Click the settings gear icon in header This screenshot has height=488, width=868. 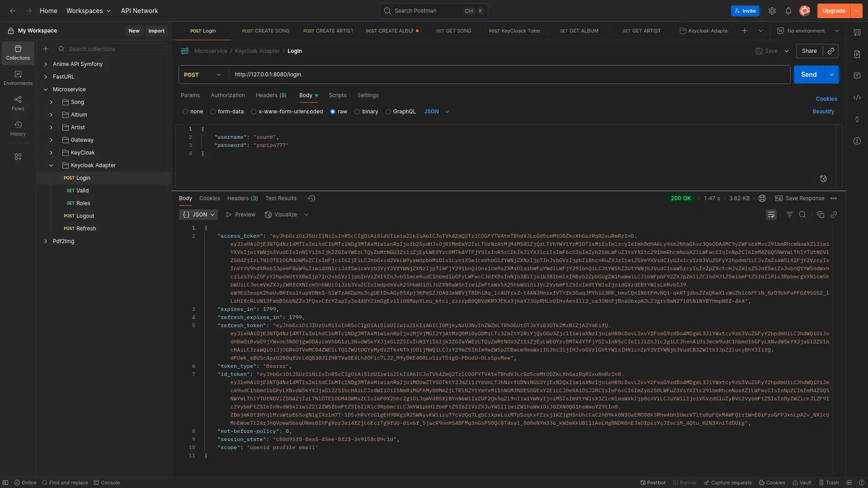tap(772, 11)
